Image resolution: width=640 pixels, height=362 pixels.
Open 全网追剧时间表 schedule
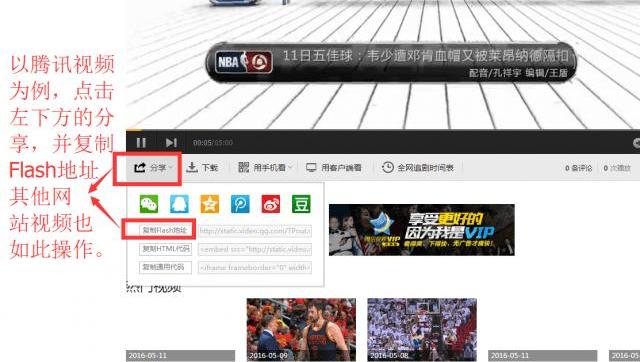(418, 167)
